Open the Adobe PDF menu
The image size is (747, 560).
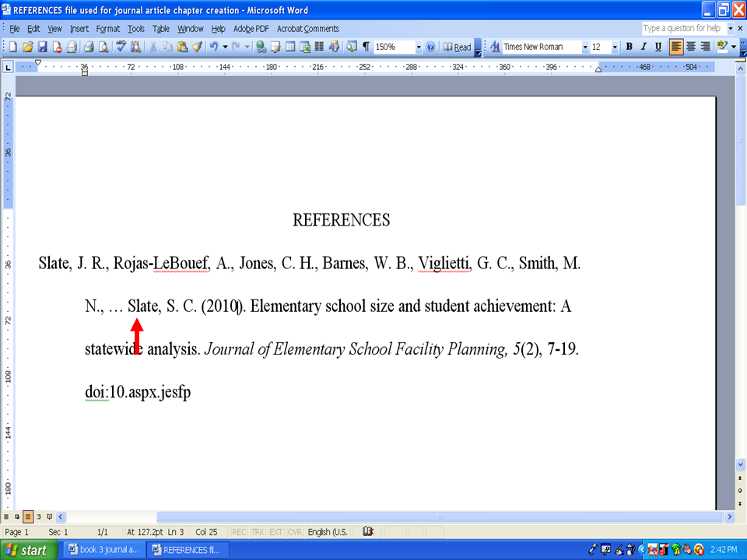(251, 29)
